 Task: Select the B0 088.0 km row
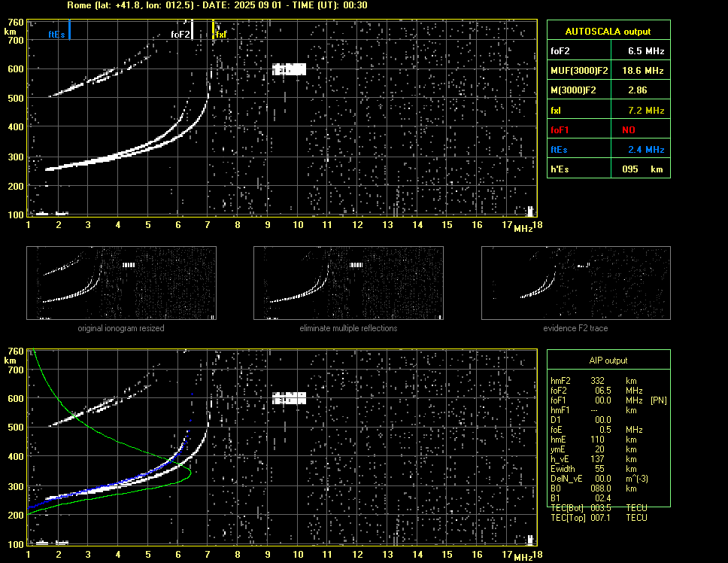click(594, 488)
